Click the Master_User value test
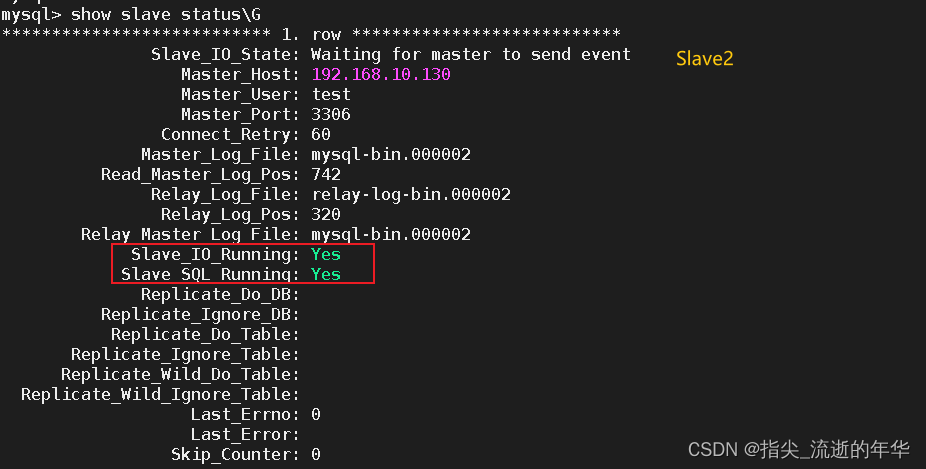926x469 pixels. click(x=331, y=95)
